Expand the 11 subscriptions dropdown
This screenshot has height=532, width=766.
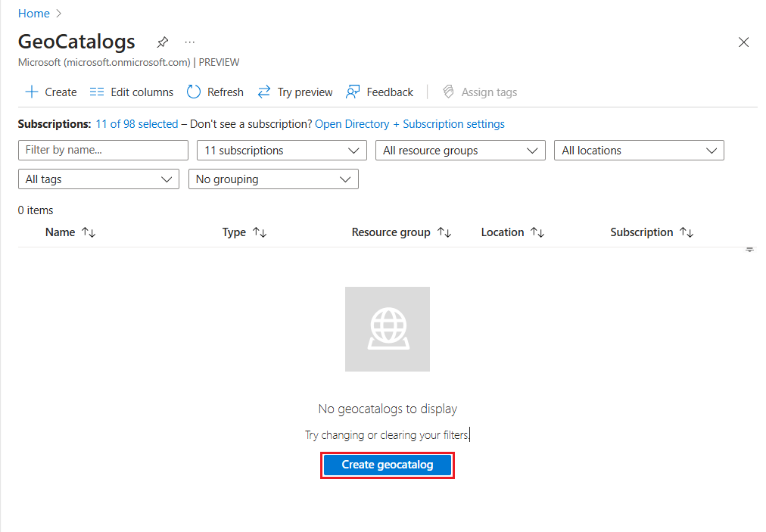point(282,151)
